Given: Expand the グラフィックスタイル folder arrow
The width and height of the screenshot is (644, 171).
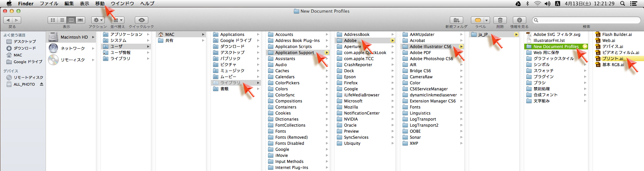Looking at the screenshot, I should 585,58.
